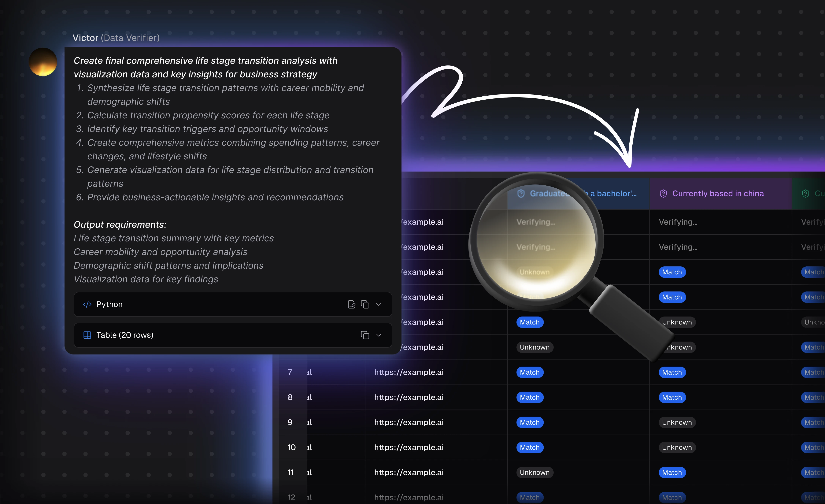Screen dimensions: 825x504
Task: Click shield icon in Graduated column header
Action: click(x=521, y=194)
